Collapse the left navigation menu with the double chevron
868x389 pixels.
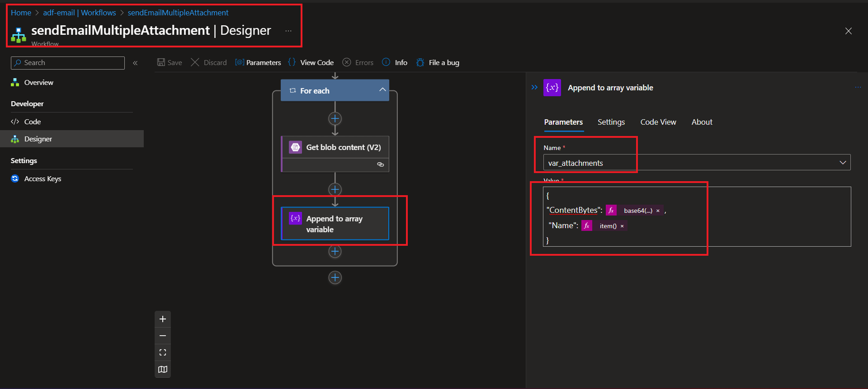point(135,63)
